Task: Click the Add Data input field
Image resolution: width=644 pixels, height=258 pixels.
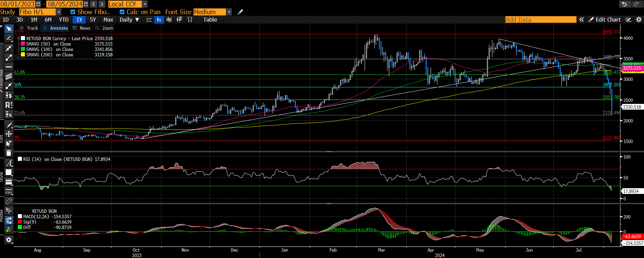Action: coord(541,20)
